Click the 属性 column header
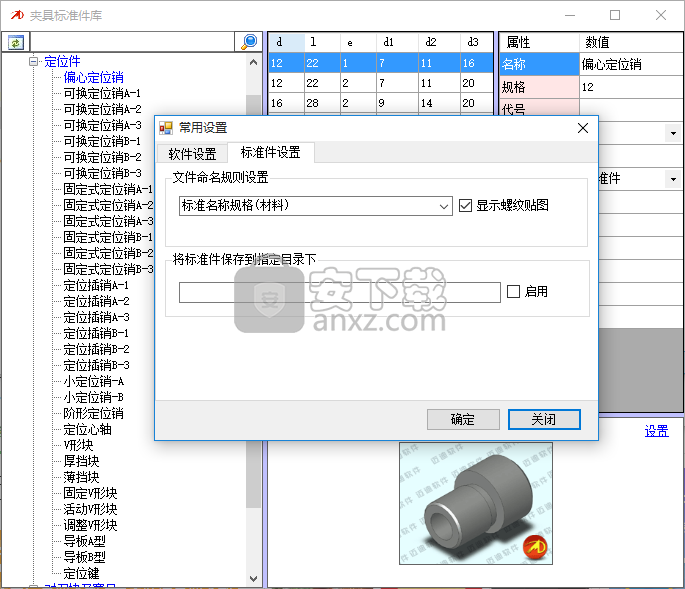 [x=539, y=42]
